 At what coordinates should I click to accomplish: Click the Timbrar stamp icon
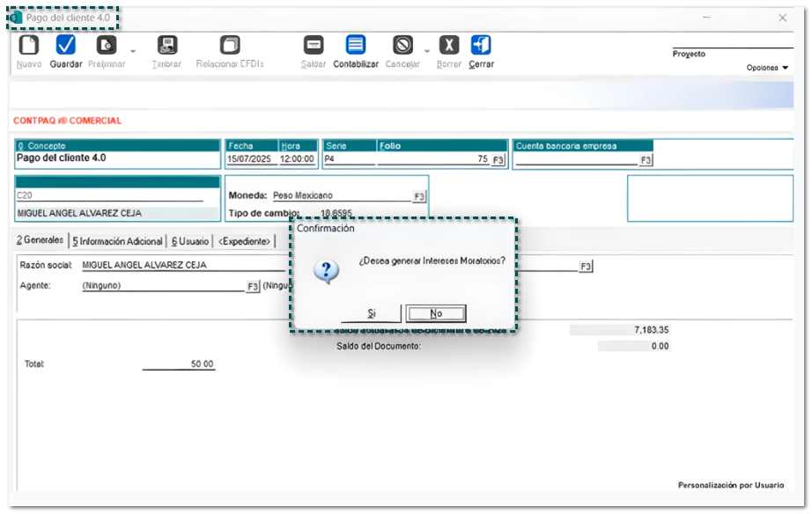tap(166, 46)
